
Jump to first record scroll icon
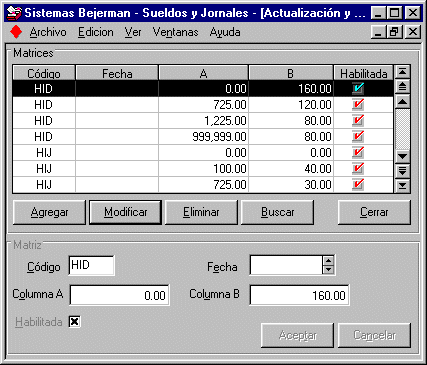402,72
